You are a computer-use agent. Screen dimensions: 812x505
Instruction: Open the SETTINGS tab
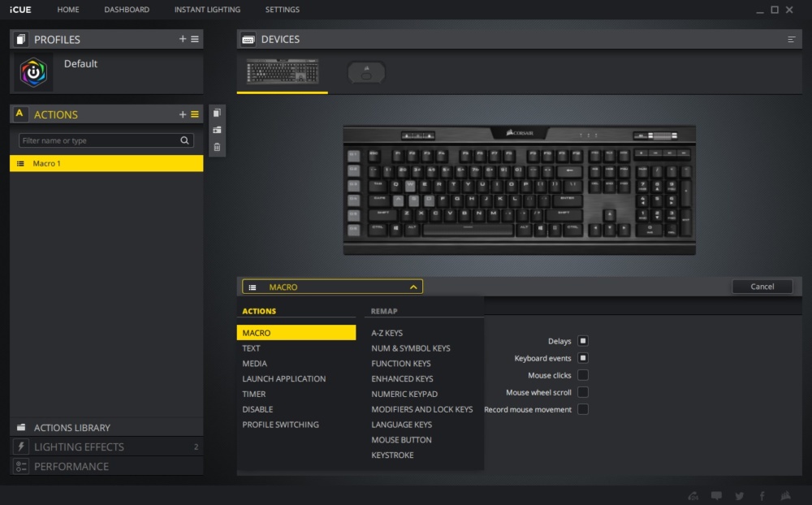click(283, 9)
